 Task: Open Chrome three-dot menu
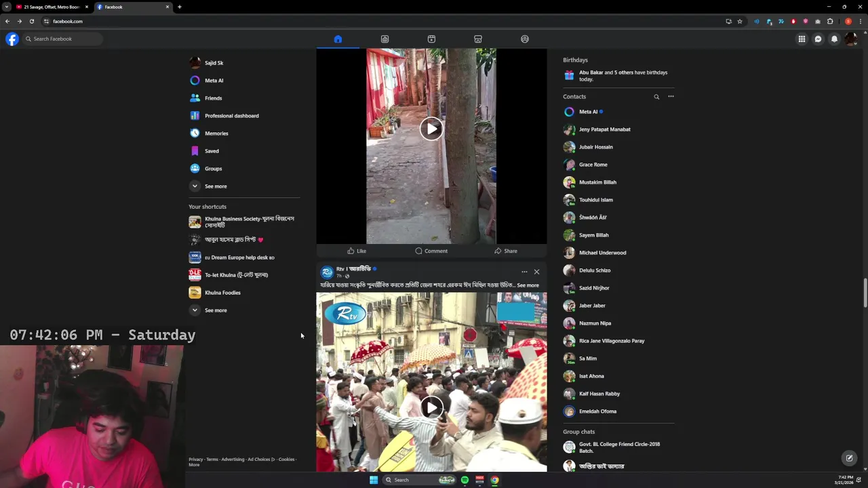861,21
